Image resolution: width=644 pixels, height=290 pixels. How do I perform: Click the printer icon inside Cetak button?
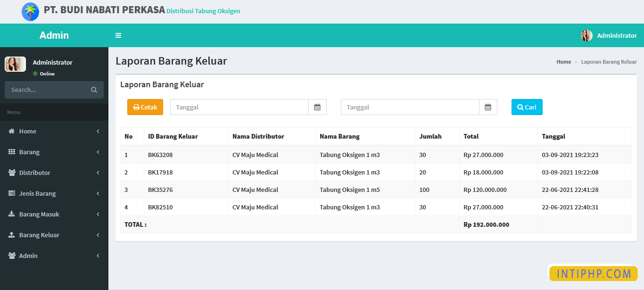click(136, 107)
